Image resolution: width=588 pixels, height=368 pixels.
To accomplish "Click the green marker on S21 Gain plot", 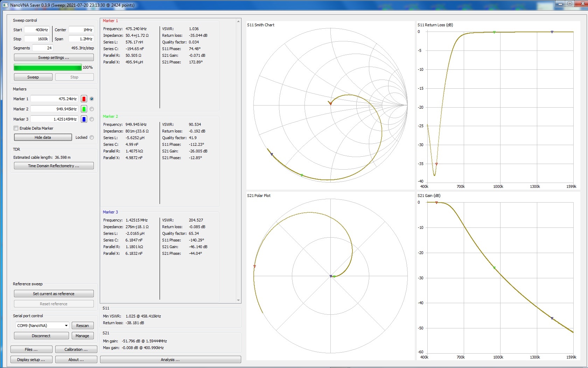I will point(494,268).
